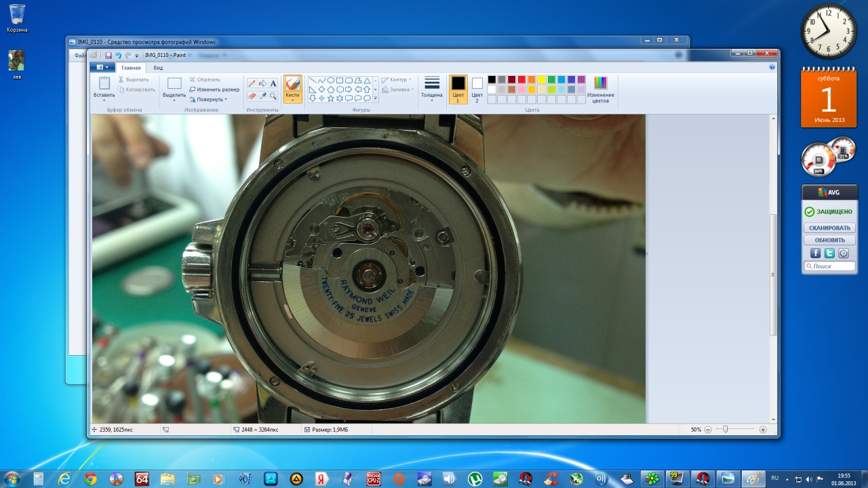Activate Цвет 2 background color selector
868x488 pixels.
pos(477,88)
